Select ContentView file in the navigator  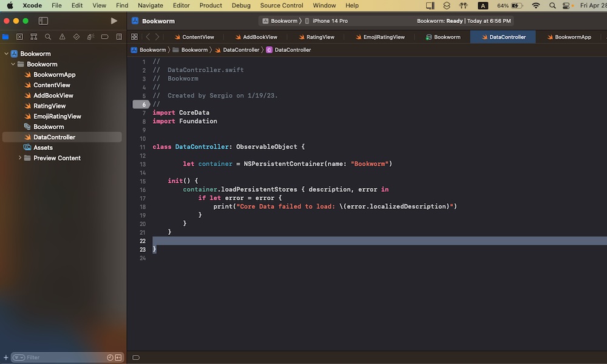click(52, 86)
